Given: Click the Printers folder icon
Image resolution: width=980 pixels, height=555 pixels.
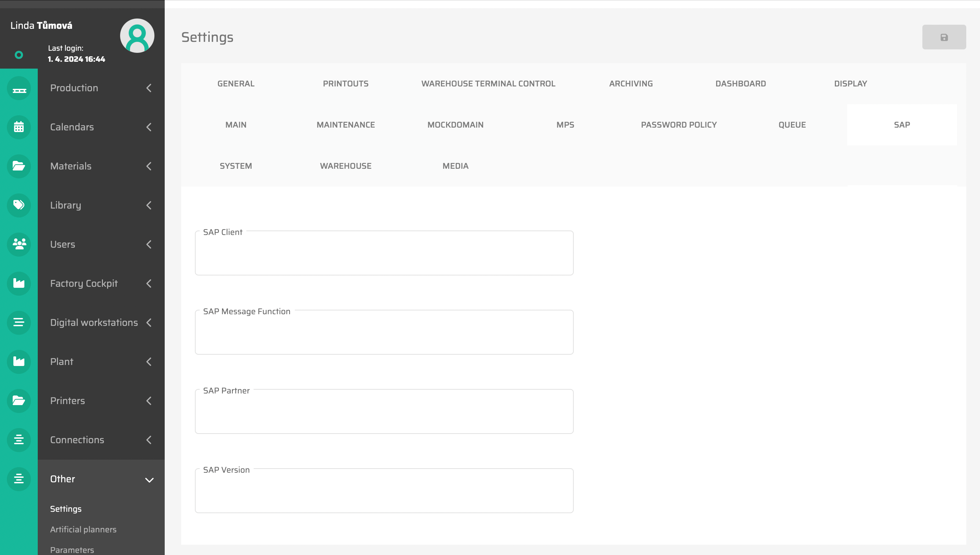Looking at the screenshot, I should [x=19, y=401].
